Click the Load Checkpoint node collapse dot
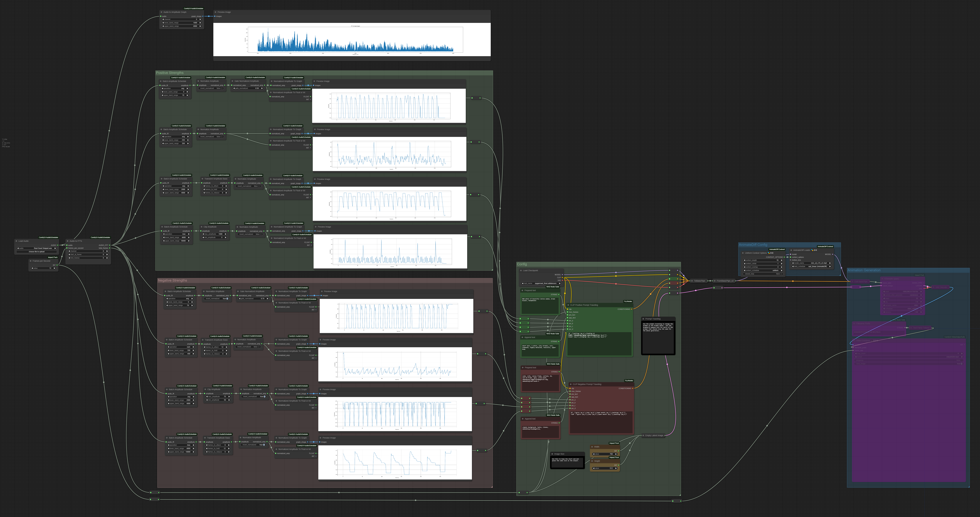Image resolution: width=980 pixels, height=517 pixels. point(521,270)
